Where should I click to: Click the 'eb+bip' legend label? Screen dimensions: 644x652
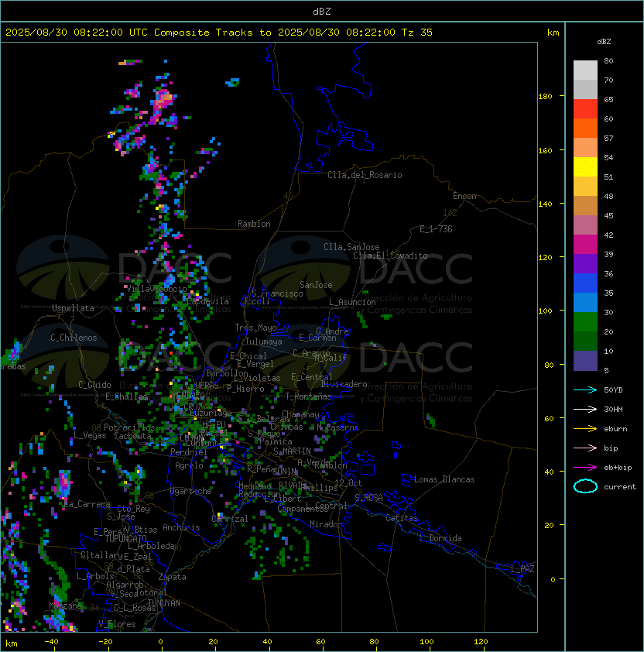tap(618, 468)
